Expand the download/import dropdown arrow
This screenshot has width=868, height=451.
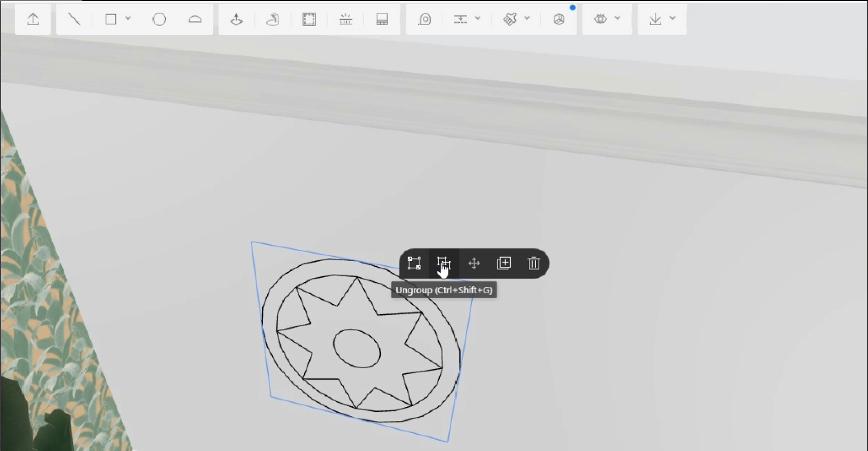[673, 18]
